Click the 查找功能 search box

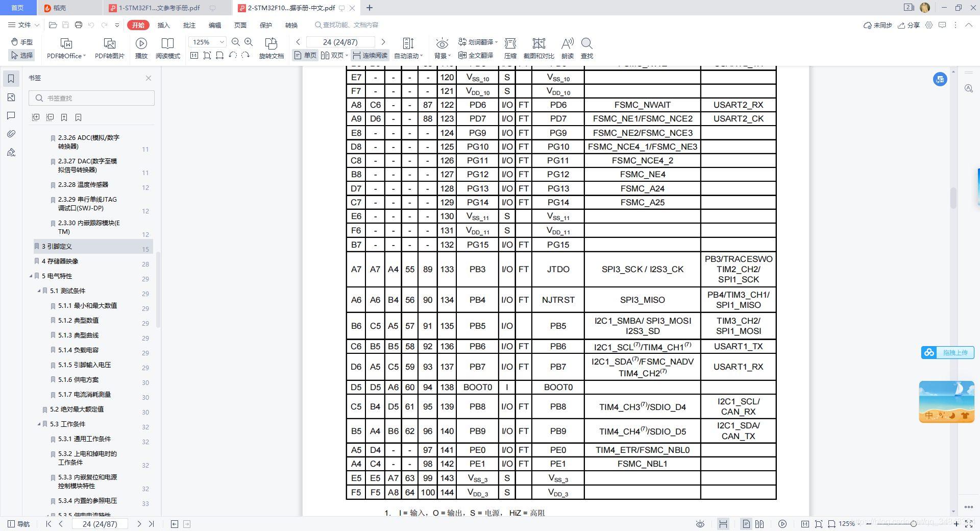[x=347, y=25]
